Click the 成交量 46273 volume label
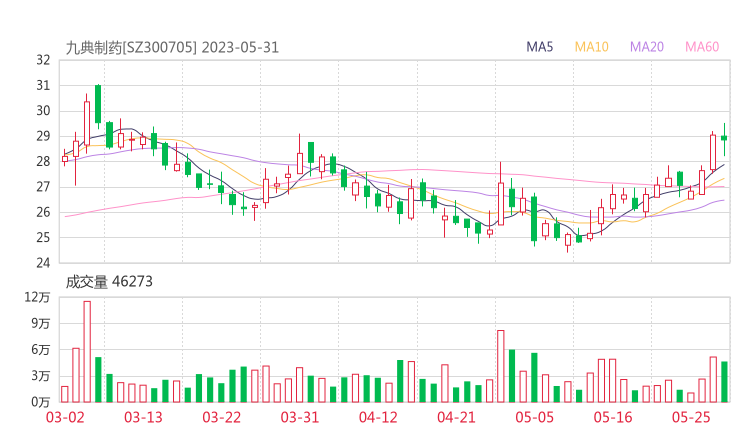The width and height of the screenshot is (740, 440). tap(109, 282)
